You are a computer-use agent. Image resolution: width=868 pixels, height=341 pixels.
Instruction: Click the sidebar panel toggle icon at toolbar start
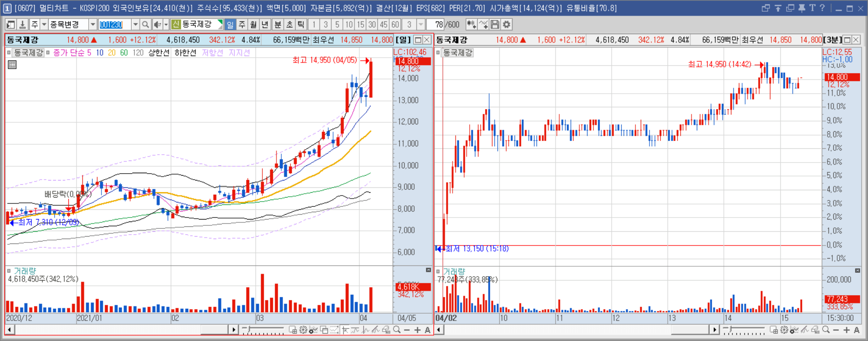[x=11, y=24]
